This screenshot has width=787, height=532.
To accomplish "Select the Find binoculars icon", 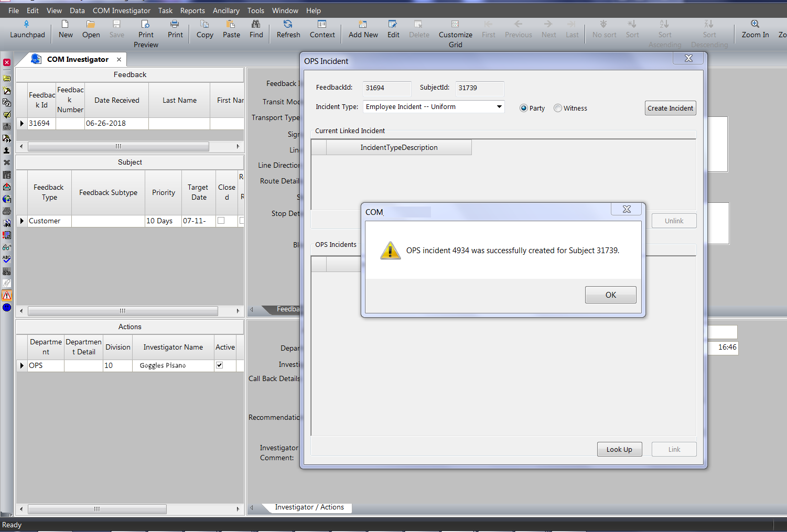I will click(x=256, y=29).
